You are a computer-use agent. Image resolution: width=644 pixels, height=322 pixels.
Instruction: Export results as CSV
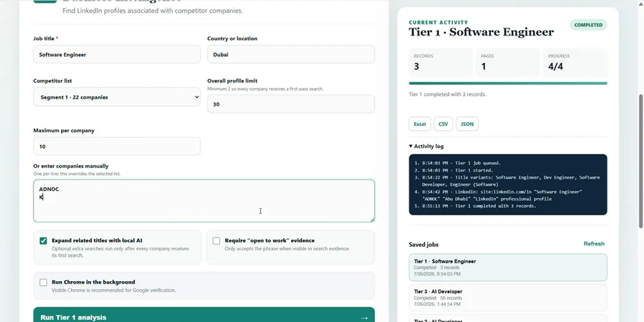click(x=443, y=124)
